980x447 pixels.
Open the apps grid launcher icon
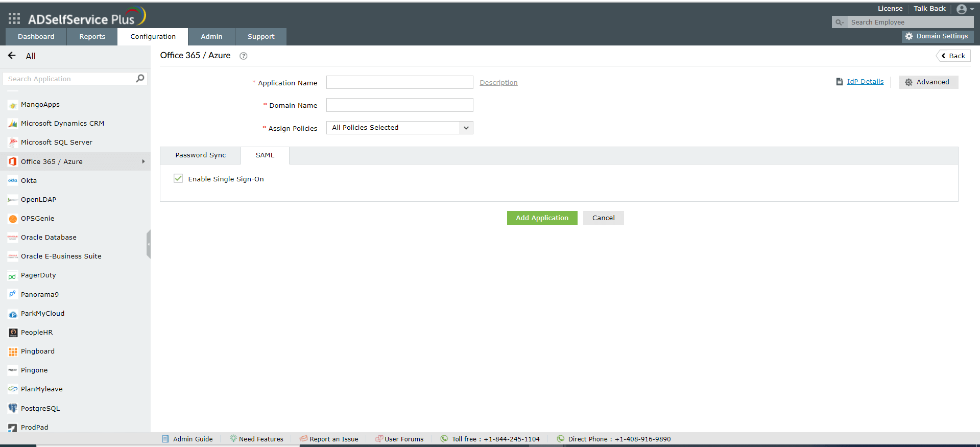14,19
